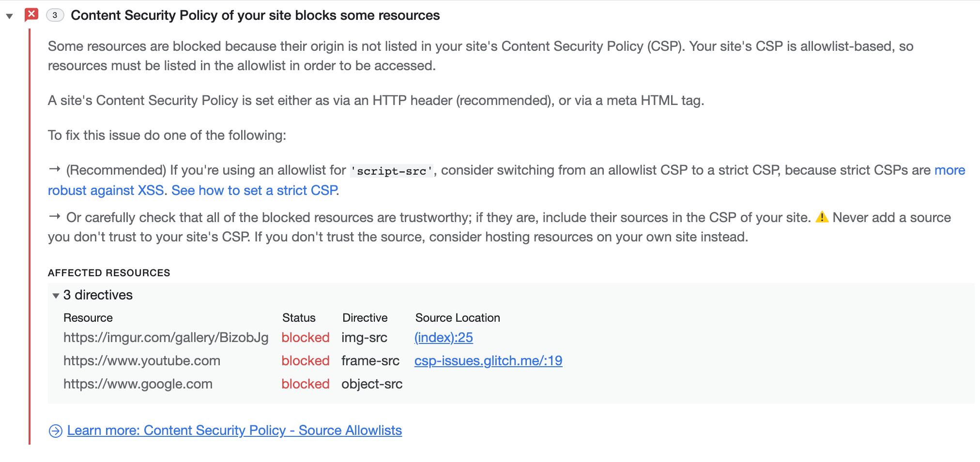Click the inline 'script-src' code snippet

point(391,171)
